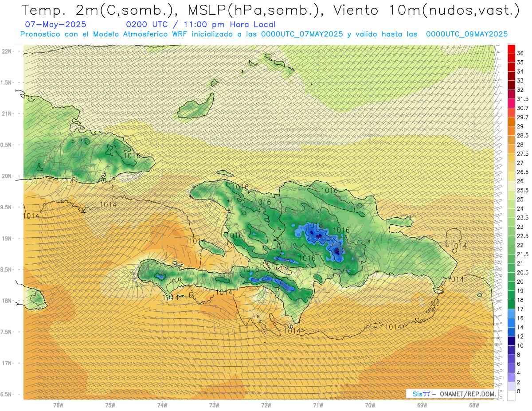Click the white bottom swatch of the color bar
Viewport: 532px width, 411px height.
point(511,396)
